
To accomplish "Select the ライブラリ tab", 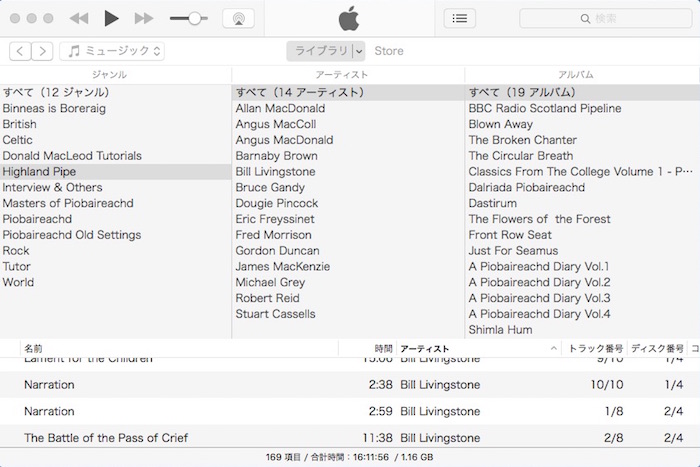I will point(319,51).
